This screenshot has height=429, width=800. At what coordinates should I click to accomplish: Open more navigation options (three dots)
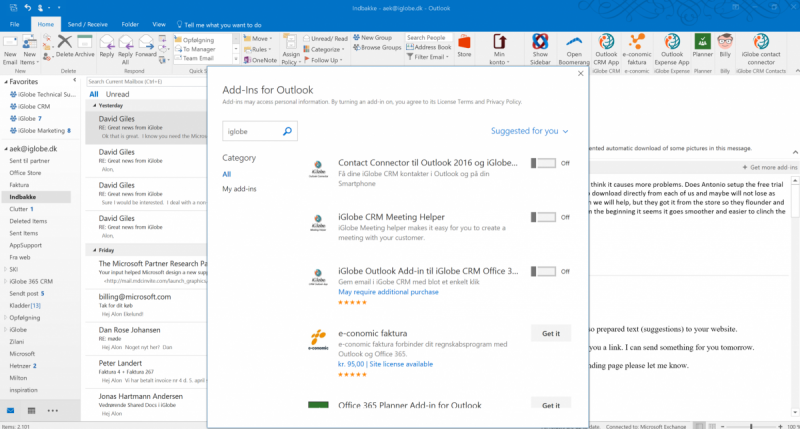53,410
